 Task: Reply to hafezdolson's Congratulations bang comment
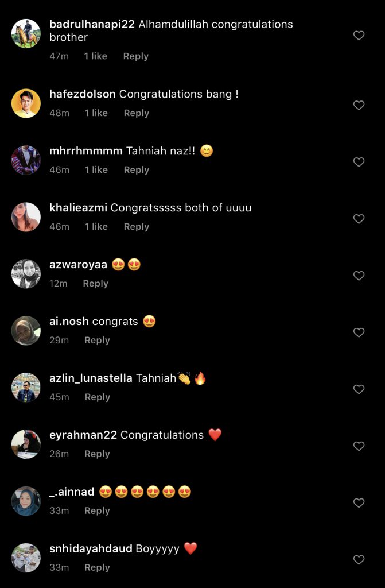137,113
